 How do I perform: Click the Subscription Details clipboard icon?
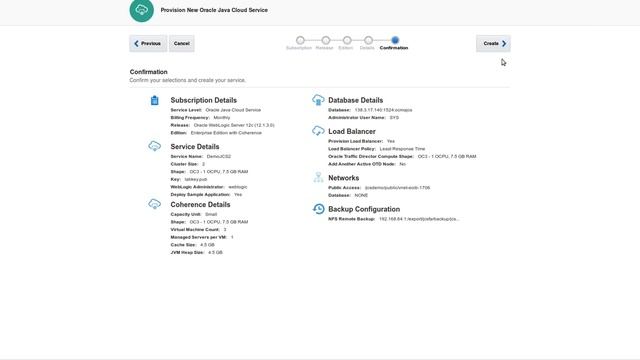(154, 100)
